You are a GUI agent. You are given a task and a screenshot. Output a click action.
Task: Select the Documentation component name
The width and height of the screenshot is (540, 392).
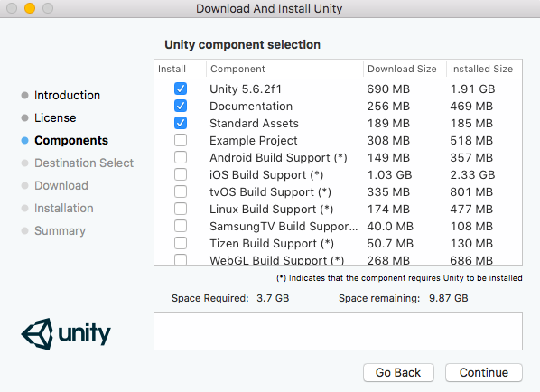tap(251, 106)
